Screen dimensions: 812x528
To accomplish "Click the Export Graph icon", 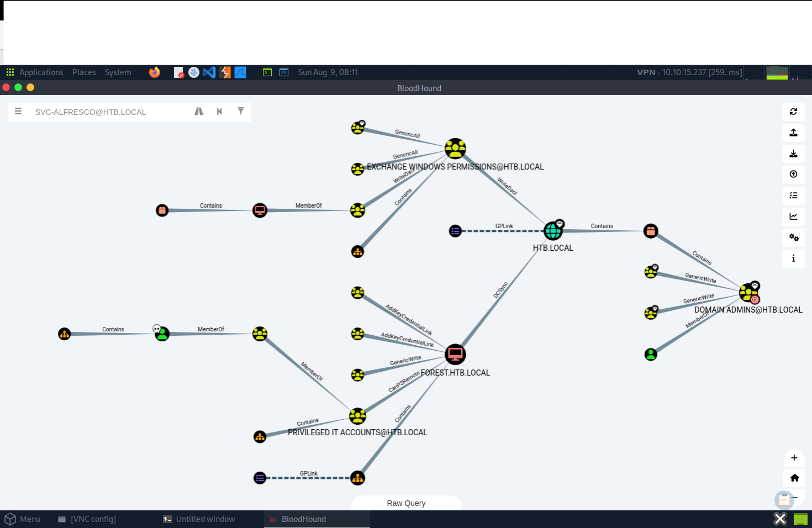I will tap(793, 133).
